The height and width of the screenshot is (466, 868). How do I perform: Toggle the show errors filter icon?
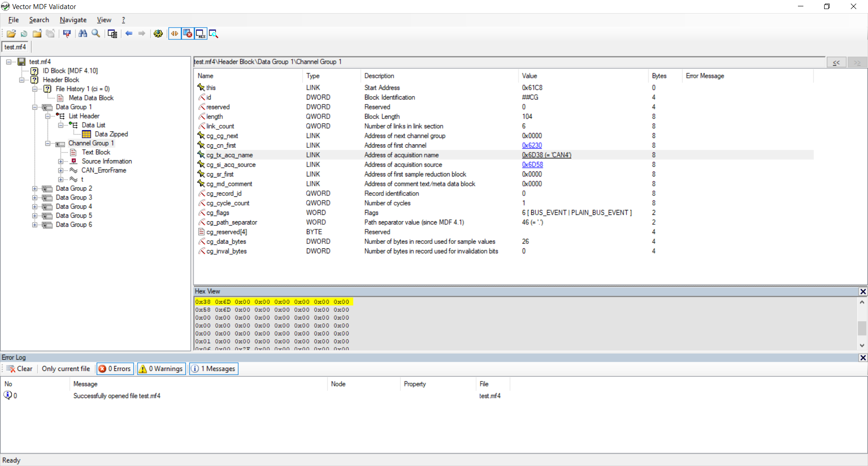(x=188, y=33)
